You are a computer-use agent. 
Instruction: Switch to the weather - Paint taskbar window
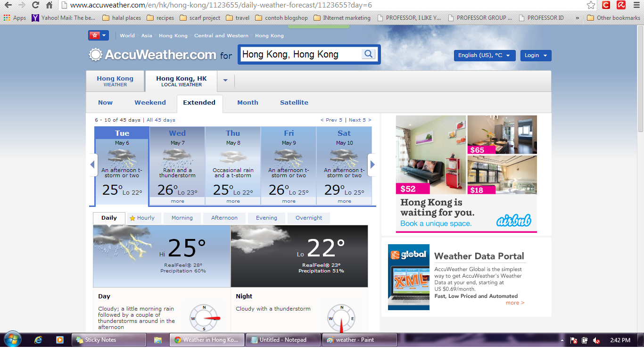(359, 340)
